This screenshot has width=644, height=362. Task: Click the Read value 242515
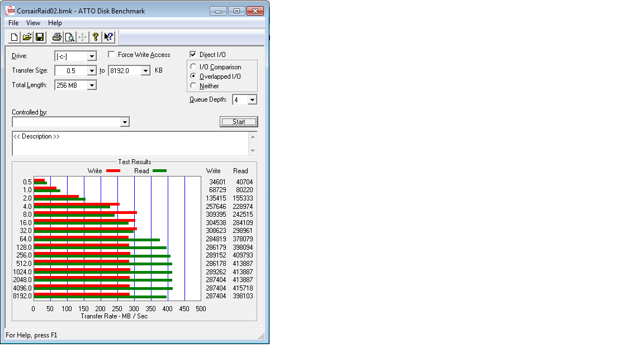[243, 215]
